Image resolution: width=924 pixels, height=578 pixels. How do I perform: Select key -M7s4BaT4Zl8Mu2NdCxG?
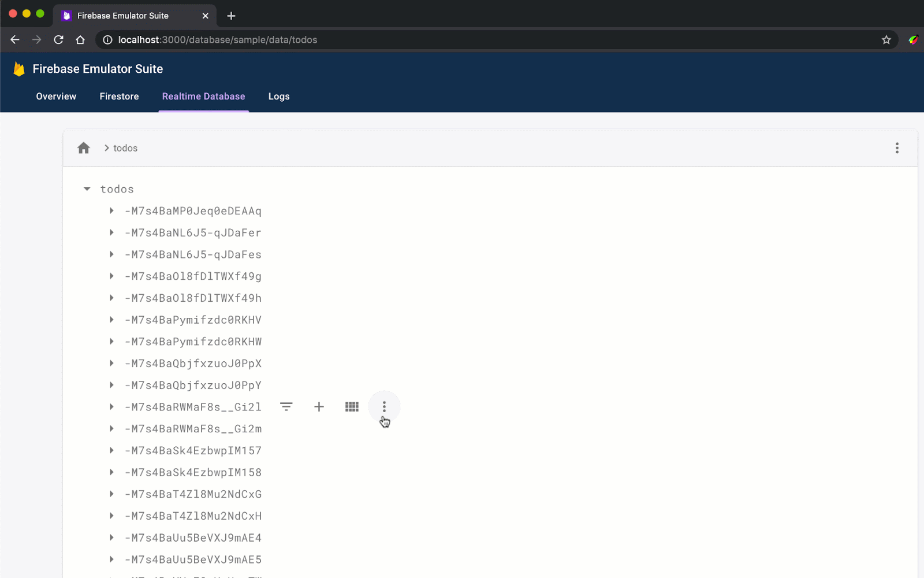(193, 494)
